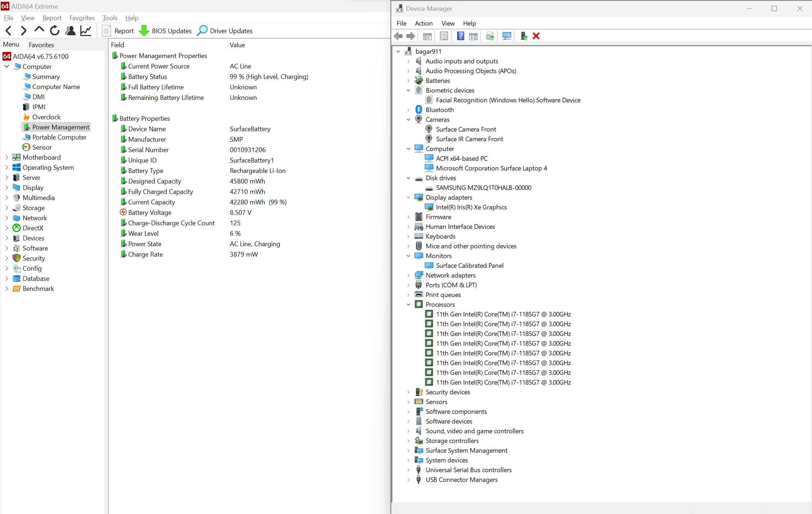Select Database in AIDA64 tree
The height and width of the screenshot is (514, 812).
coord(36,278)
